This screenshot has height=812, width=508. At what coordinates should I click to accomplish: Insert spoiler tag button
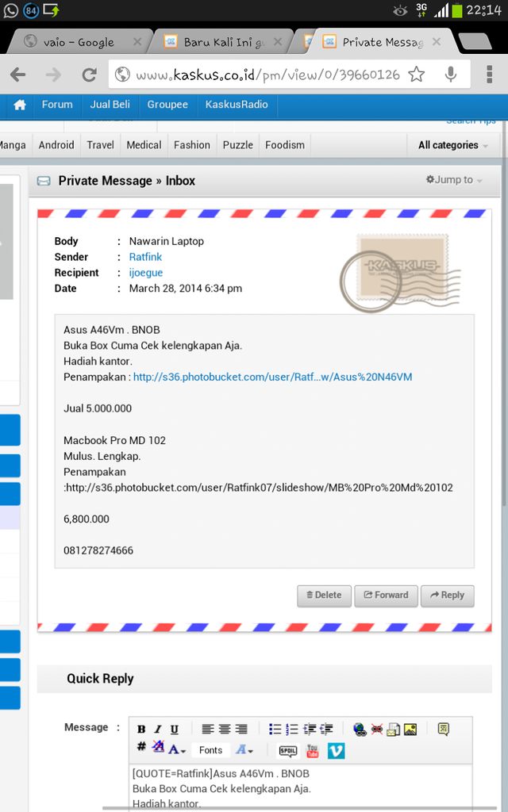288,750
